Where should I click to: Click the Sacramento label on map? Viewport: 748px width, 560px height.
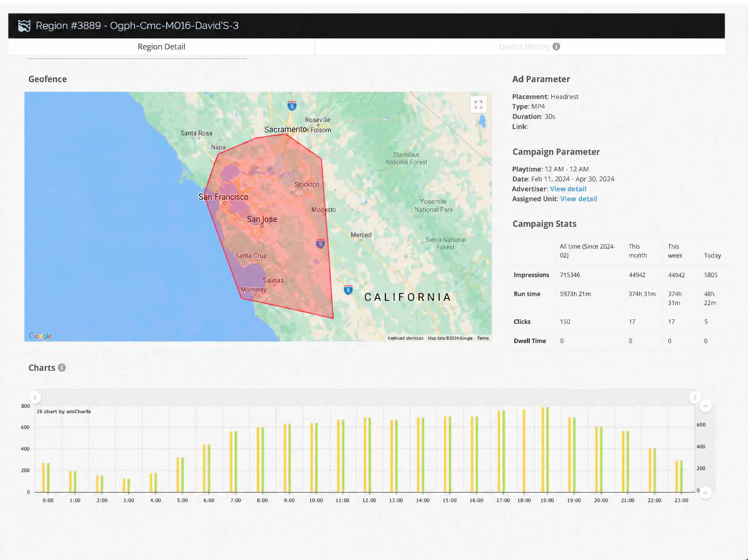[x=285, y=129]
